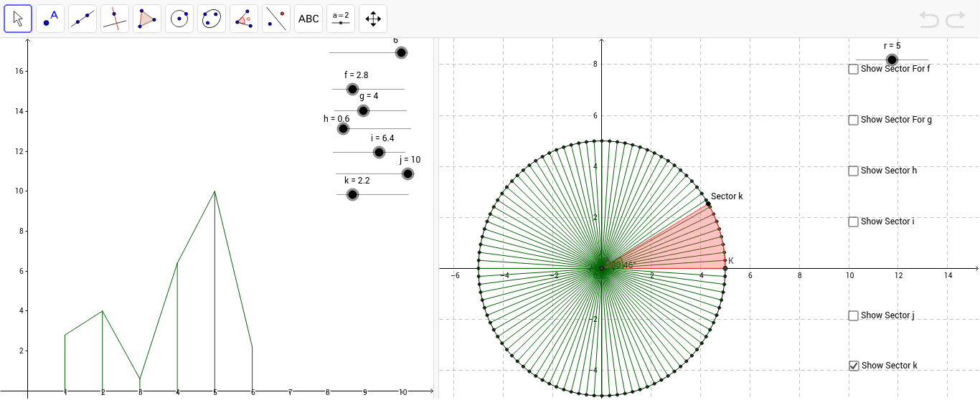Image resolution: width=980 pixels, height=400 pixels.
Task: Select the Perpendicular Line tool
Action: 115,19
